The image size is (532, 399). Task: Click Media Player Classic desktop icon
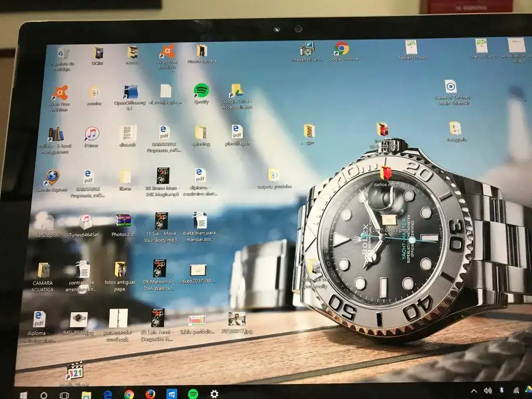pyautogui.click(x=75, y=371)
